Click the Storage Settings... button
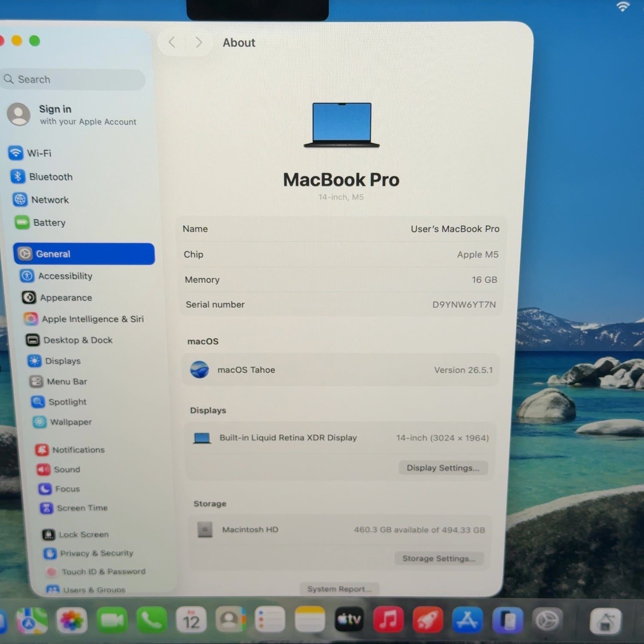This screenshot has width=644, height=644. [439, 558]
